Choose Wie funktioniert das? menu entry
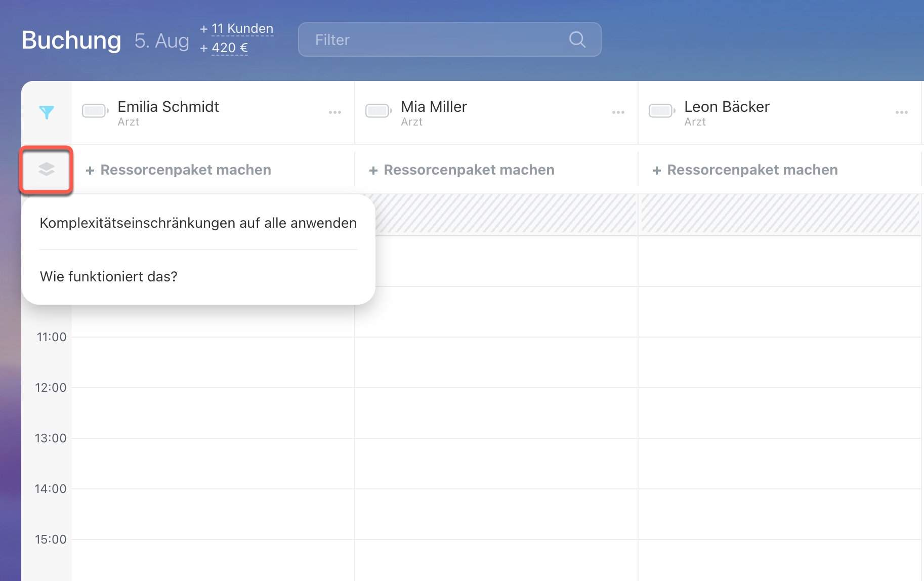The image size is (924, 581). click(109, 276)
